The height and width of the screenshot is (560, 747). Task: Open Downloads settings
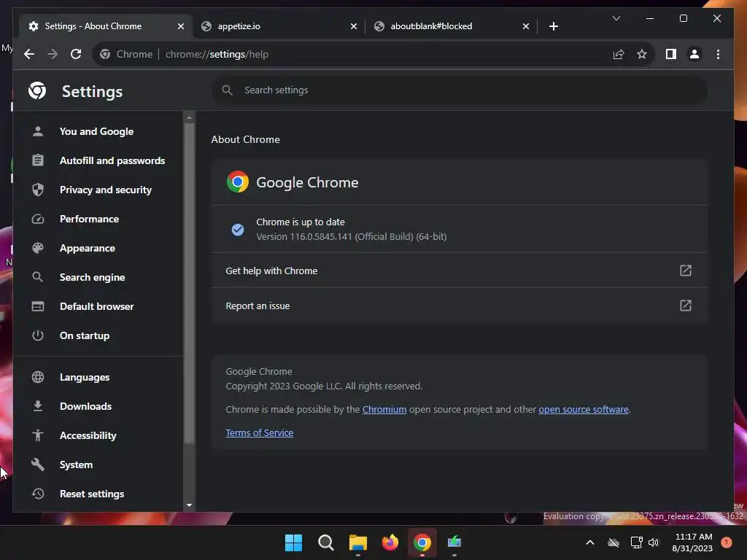98,406
